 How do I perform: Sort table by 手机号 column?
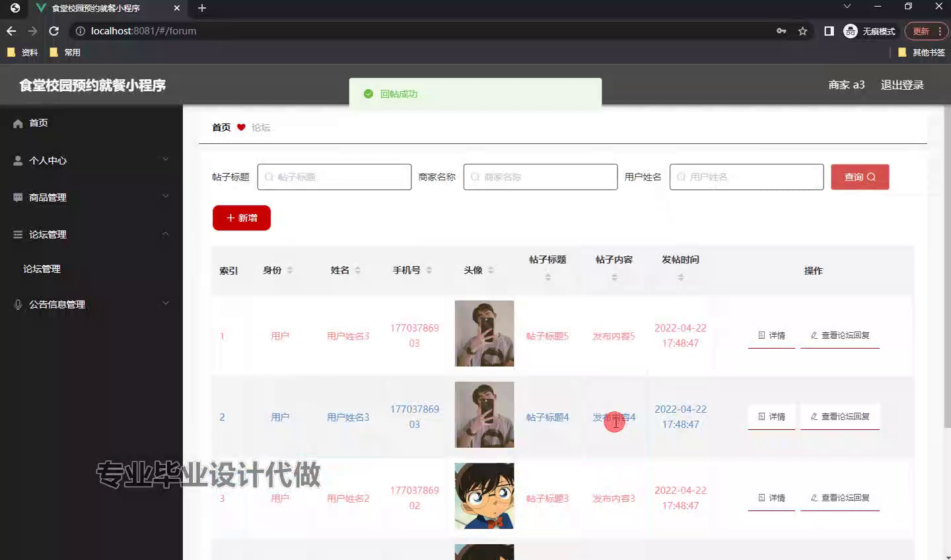click(x=429, y=270)
